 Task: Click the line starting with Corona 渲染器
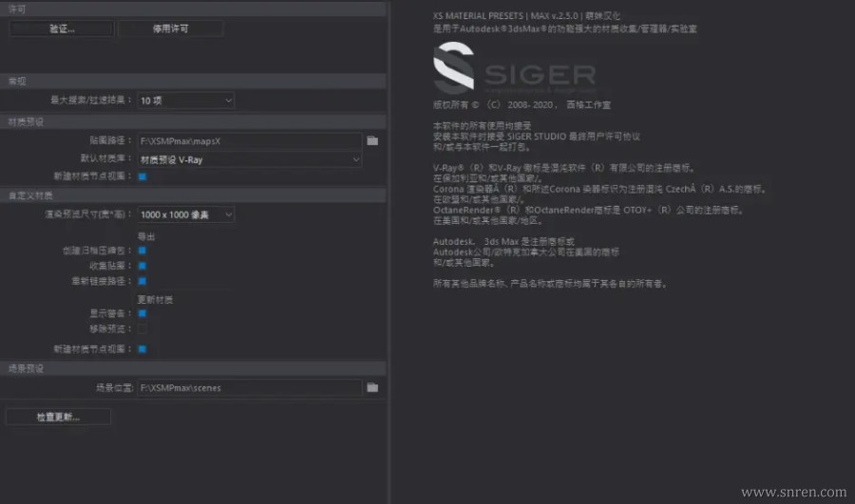[600, 189]
